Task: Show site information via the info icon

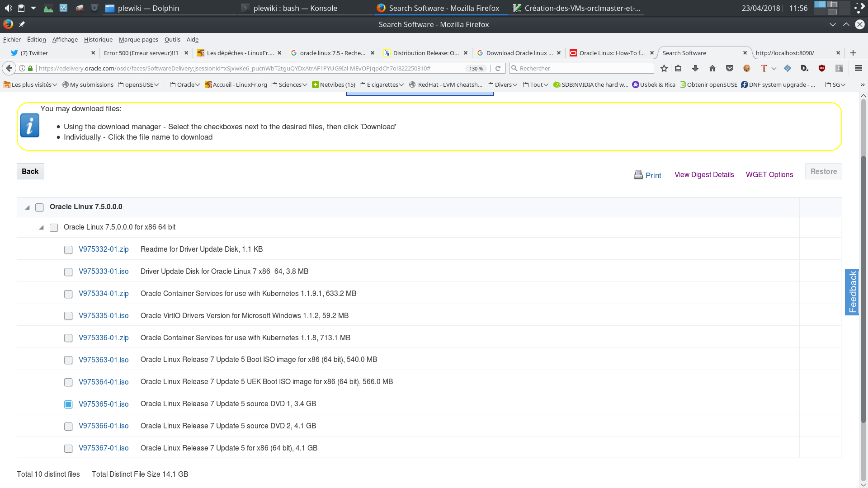Action: (22, 68)
